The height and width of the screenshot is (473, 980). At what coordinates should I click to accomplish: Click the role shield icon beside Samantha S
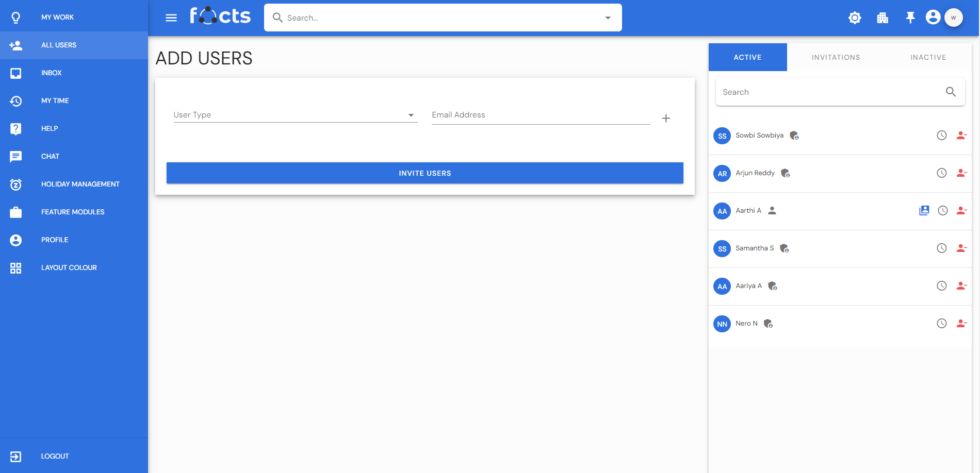pos(785,248)
